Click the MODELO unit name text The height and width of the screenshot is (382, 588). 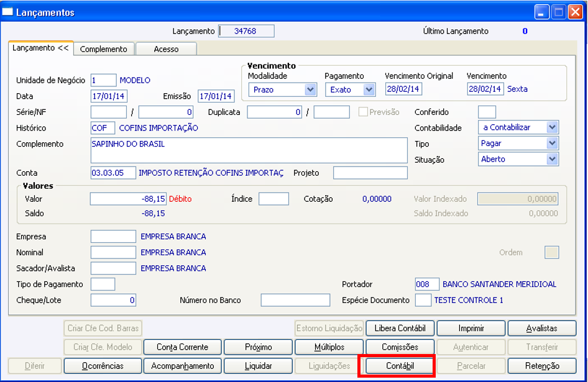tap(135, 80)
